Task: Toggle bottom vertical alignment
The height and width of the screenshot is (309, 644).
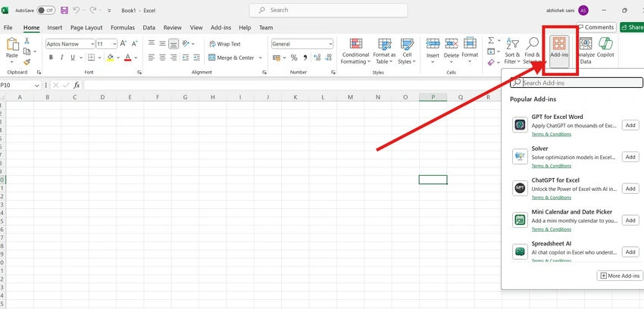Action: coord(174,43)
